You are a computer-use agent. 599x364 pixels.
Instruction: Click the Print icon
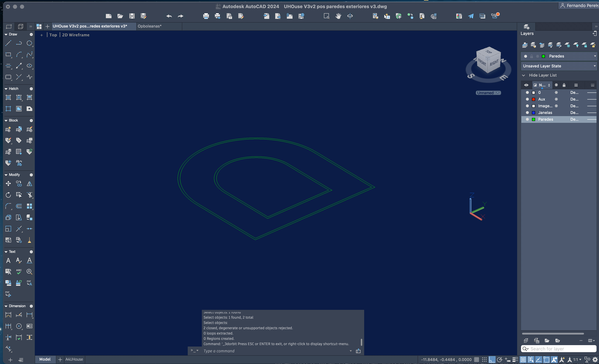click(x=206, y=16)
